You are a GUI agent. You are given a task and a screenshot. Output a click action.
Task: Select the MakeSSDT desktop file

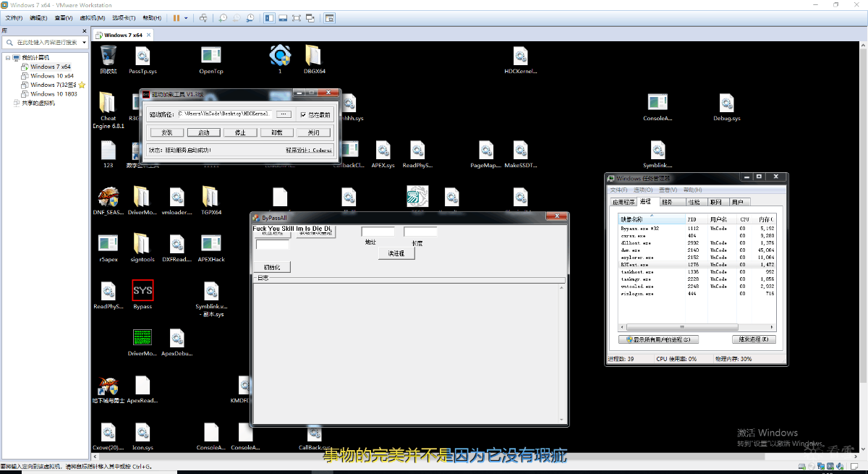click(x=520, y=154)
